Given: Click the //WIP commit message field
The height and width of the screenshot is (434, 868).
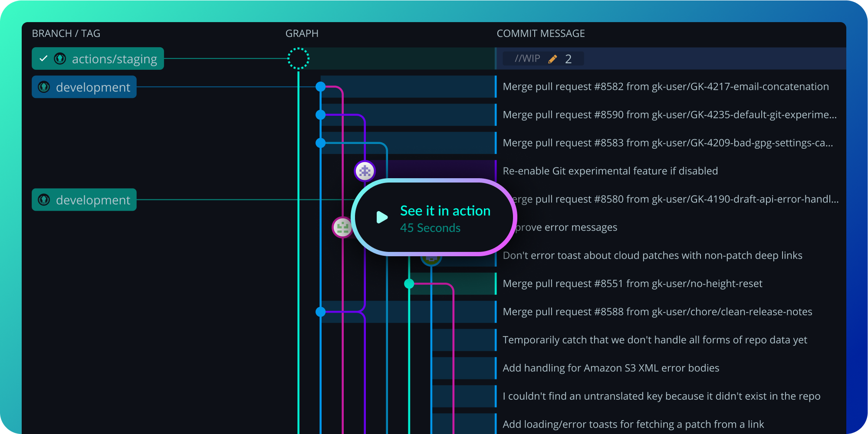Looking at the screenshot, I should tap(527, 59).
